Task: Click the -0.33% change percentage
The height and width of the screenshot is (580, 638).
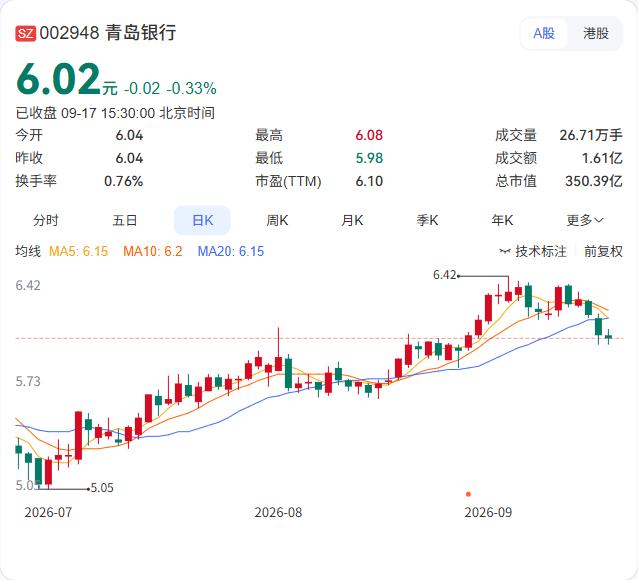Action: pyautogui.click(x=191, y=88)
